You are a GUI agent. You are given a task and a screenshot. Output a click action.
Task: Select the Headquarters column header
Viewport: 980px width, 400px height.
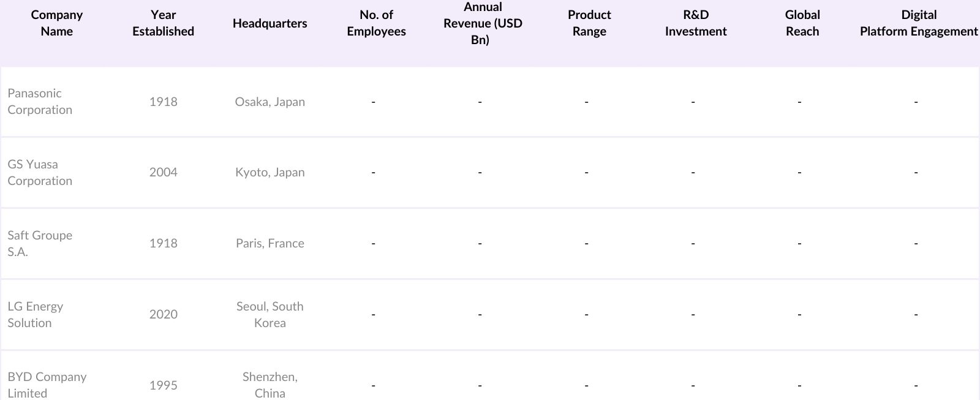pos(269,23)
